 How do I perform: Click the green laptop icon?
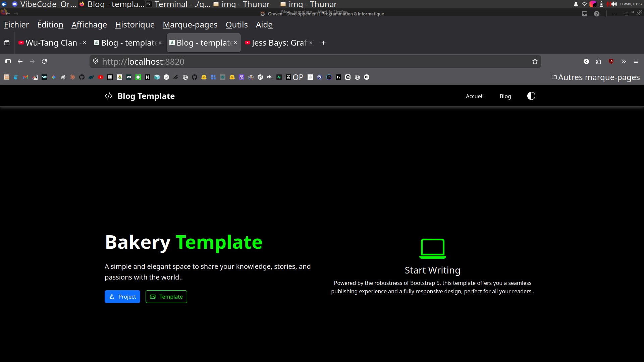click(432, 248)
